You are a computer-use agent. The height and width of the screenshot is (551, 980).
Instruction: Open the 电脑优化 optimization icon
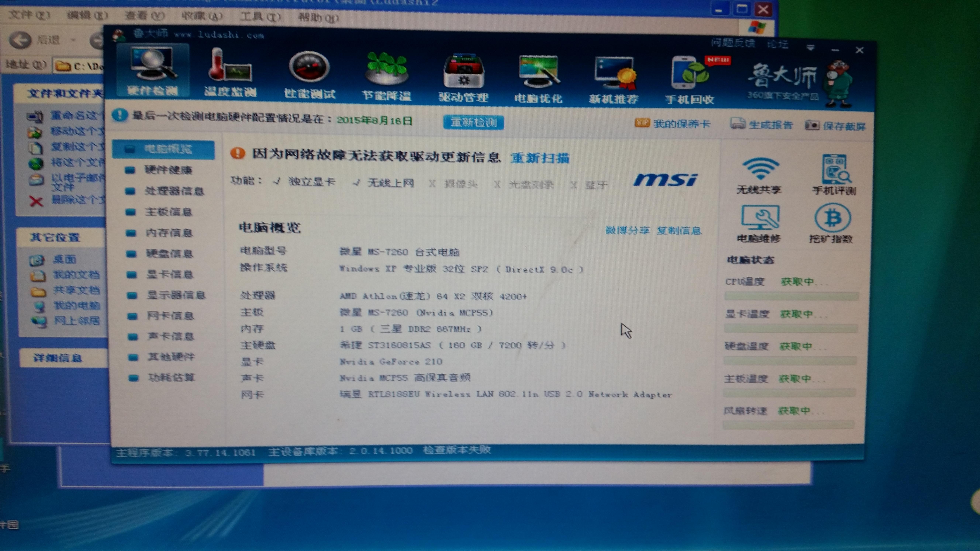coord(538,79)
